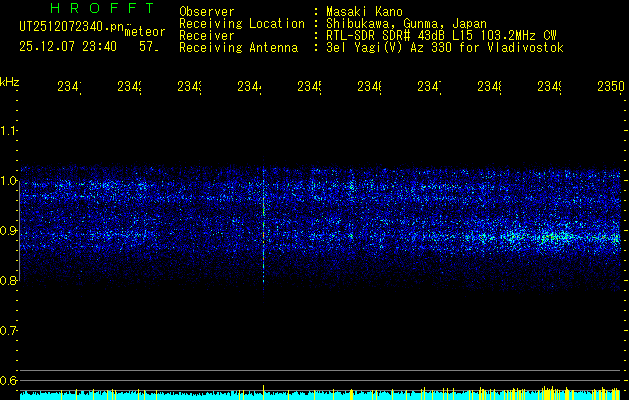This screenshot has width=629, height=400.
Task: Click the green HROFFT title
Action: [x=102, y=8]
